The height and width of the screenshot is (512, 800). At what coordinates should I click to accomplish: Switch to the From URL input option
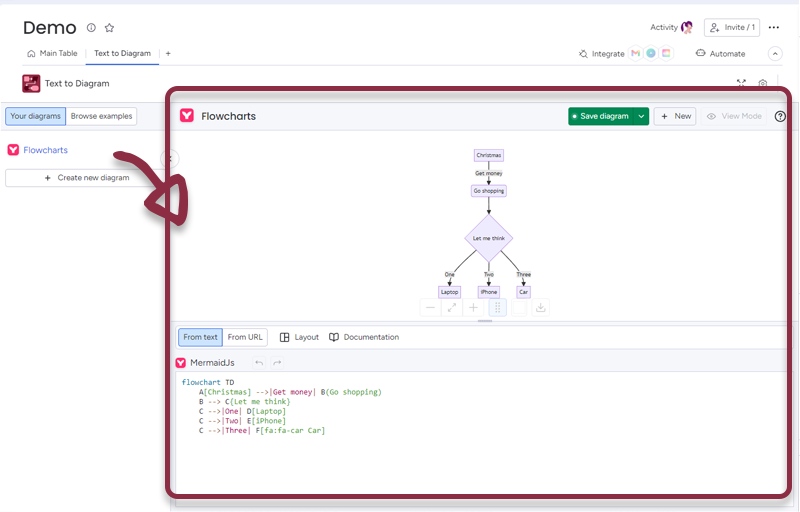(245, 337)
